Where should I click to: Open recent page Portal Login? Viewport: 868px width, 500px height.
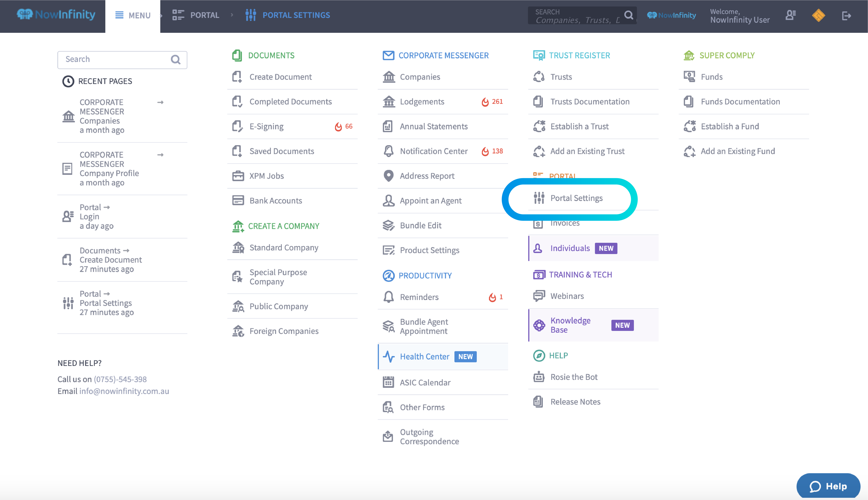coord(122,217)
